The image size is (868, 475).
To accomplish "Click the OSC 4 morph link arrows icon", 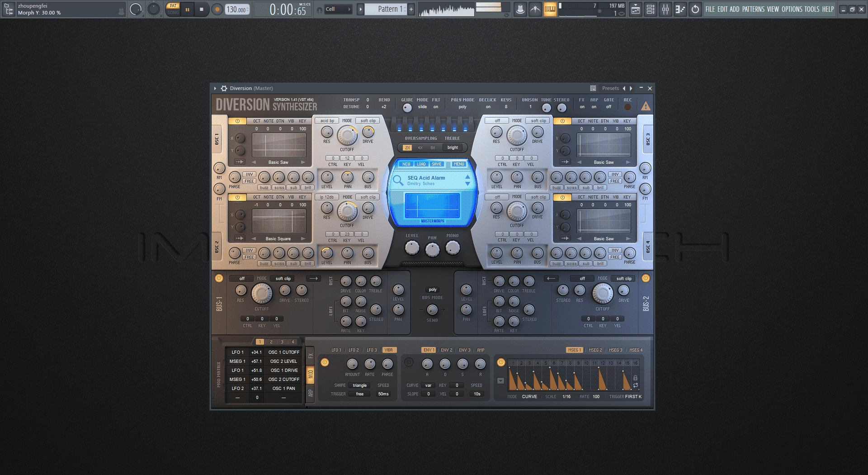I will pyautogui.click(x=565, y=238).
